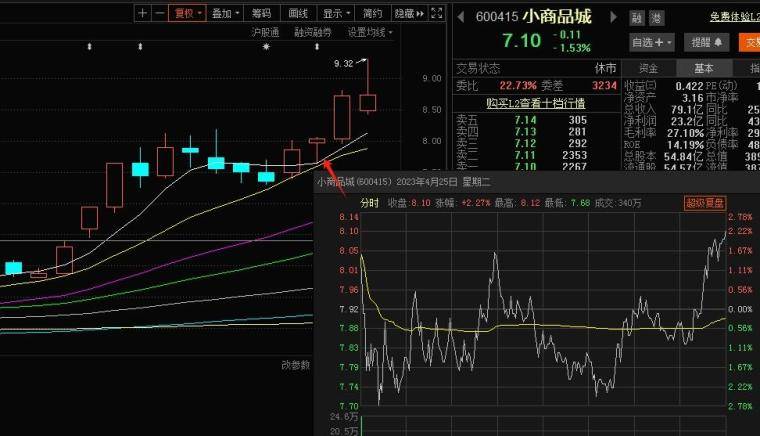Click the 9.00 price axis label
Viewport: 760px width, 436px height.
tap(431, 78)
